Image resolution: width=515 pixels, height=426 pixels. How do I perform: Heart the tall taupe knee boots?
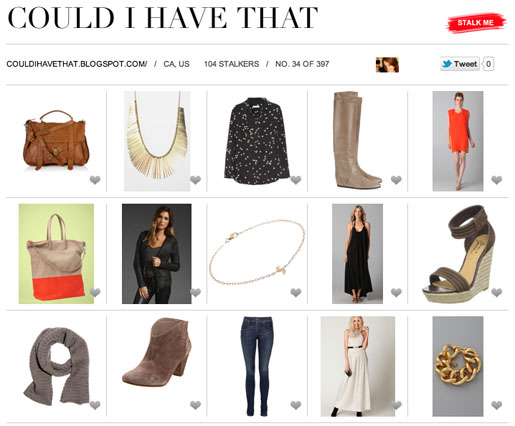tap(396, 180)
